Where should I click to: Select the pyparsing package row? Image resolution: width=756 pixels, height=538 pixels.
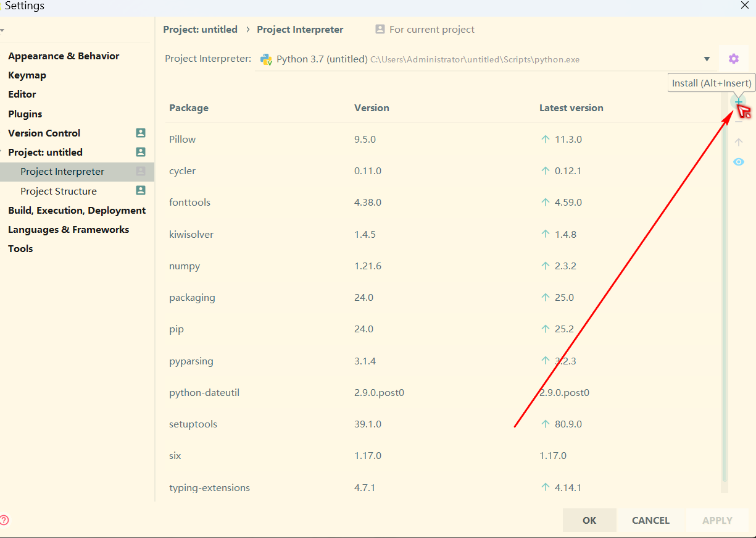pos(442,361)
